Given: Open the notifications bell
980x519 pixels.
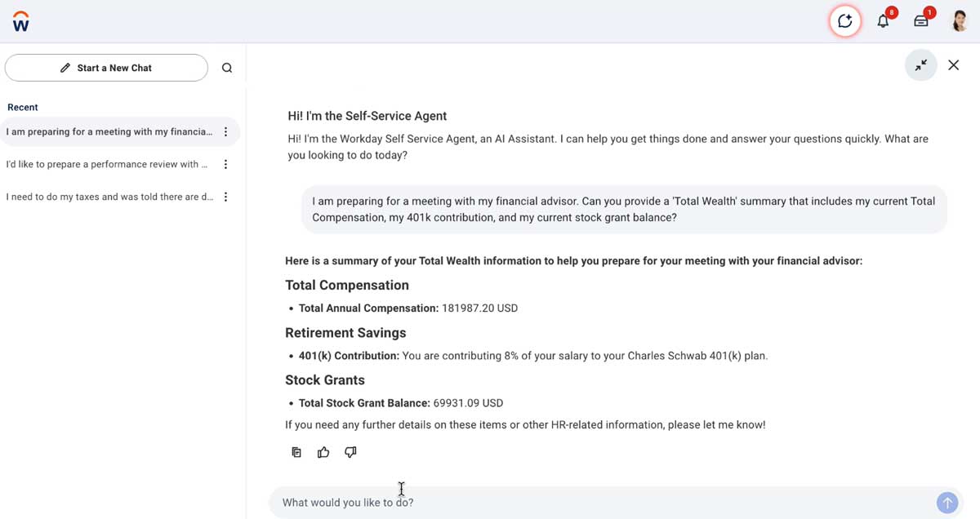Looking at the screenshot, I should (883, 21).
